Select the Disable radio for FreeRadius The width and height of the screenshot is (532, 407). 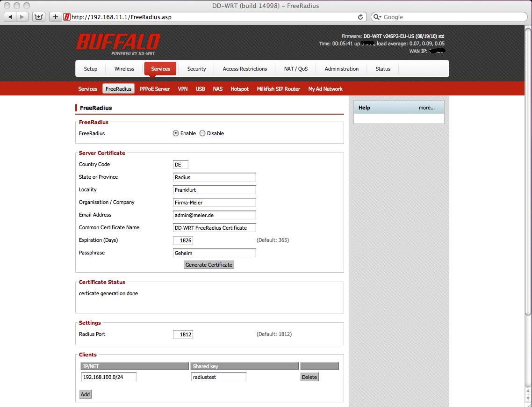click(202, 133)
